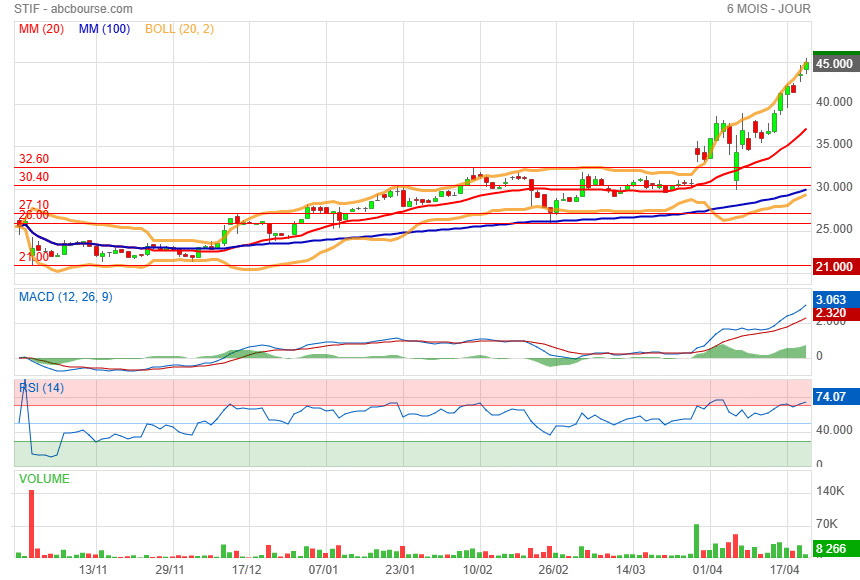Click the green "VOLUME" panel label
The width and height of the screenshot is (860, 580).
pos(44,479)
